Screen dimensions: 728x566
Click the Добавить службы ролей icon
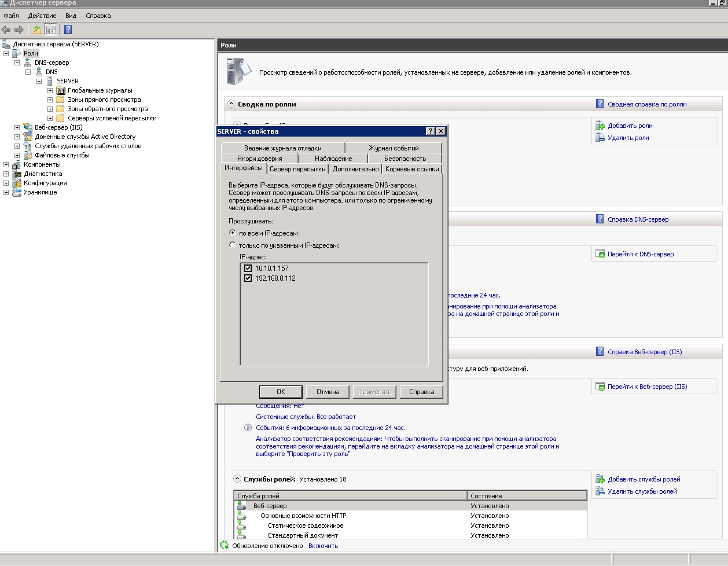tap(600, 479)
